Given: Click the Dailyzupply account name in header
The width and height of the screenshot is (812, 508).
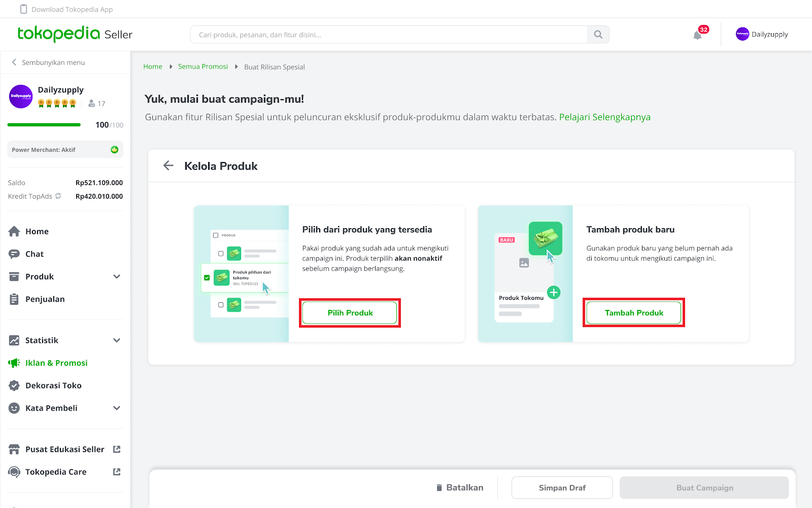Looking at the screenshot, I should tap(769, 35).
